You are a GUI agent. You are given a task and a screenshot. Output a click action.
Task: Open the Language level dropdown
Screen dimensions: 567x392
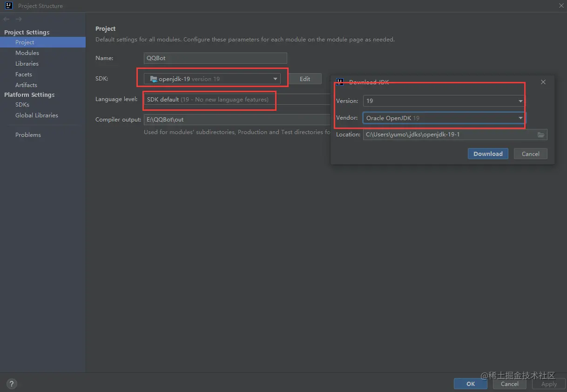tap(237, 100)
